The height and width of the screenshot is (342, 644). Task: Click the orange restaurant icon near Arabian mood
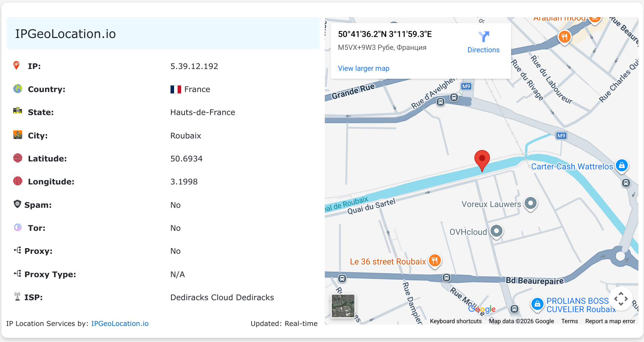564,37
